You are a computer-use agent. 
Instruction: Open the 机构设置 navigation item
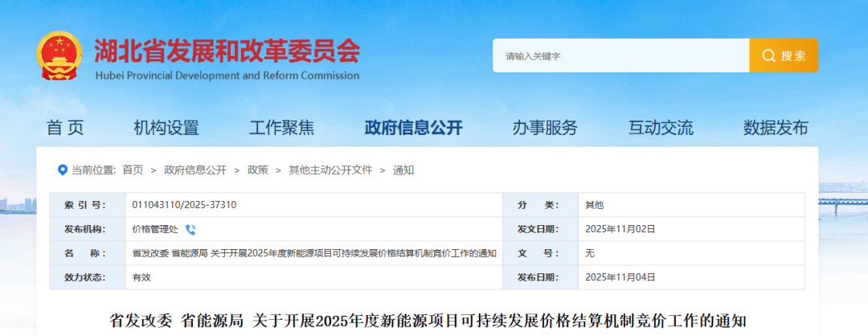click(x=166, y=128)
